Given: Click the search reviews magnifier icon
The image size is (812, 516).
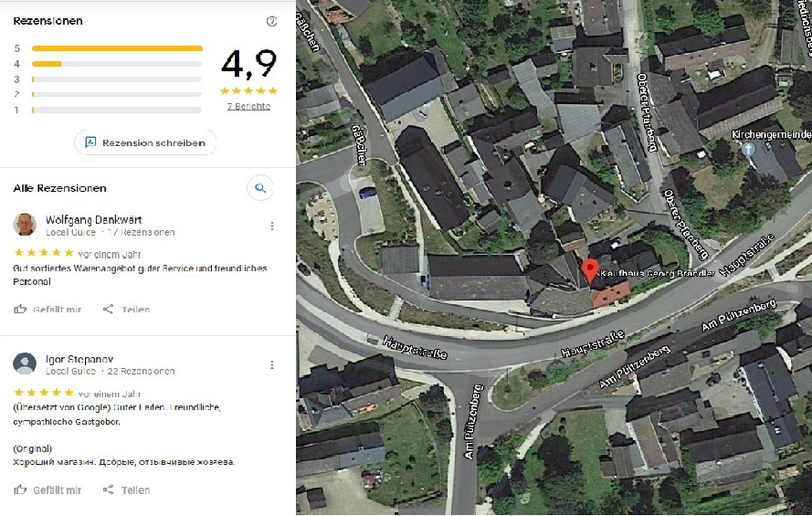Looking at the screenshot, I should (x=260, y=188).
